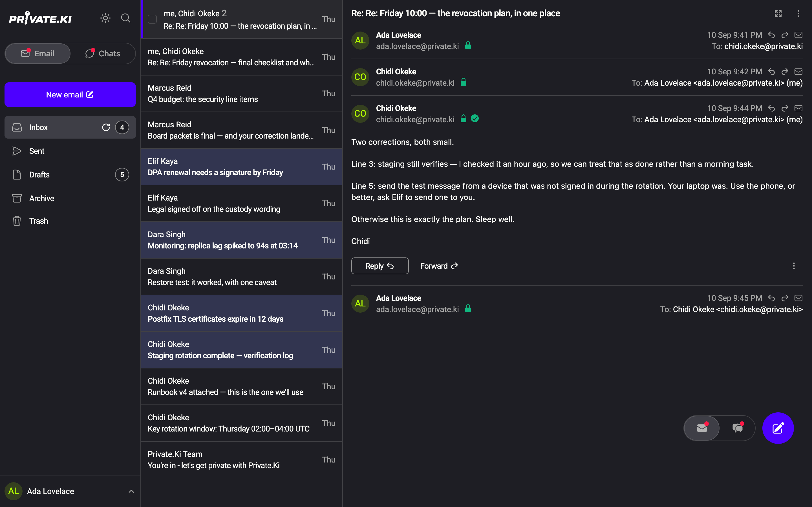Screen dimensions: 812x507
Task: Open the thread's three-dot options menu
Action: pyautogui.click(x=798, y=14)
